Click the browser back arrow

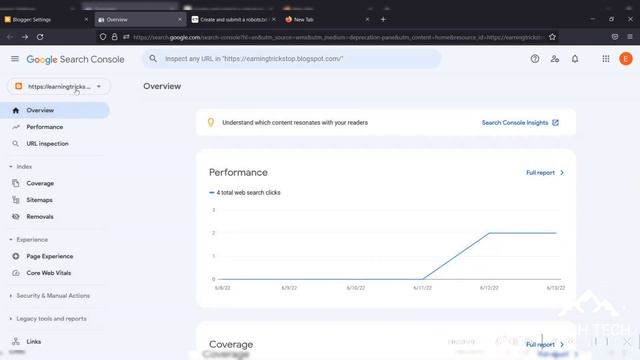tap(10, 37)
